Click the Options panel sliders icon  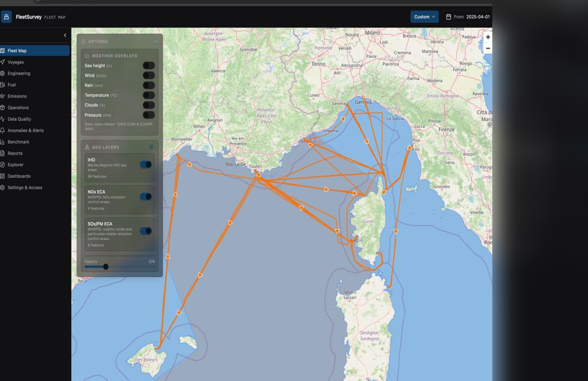pos(84,42)
